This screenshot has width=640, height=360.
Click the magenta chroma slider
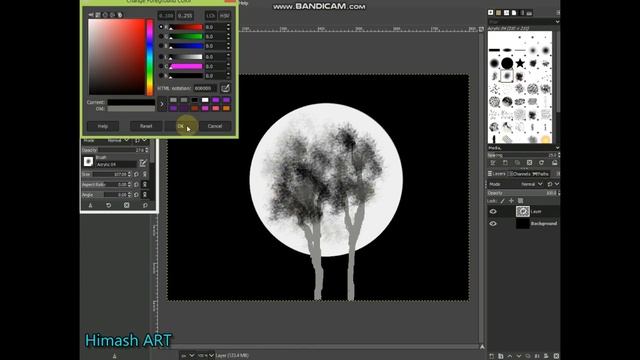coord(186,66)
